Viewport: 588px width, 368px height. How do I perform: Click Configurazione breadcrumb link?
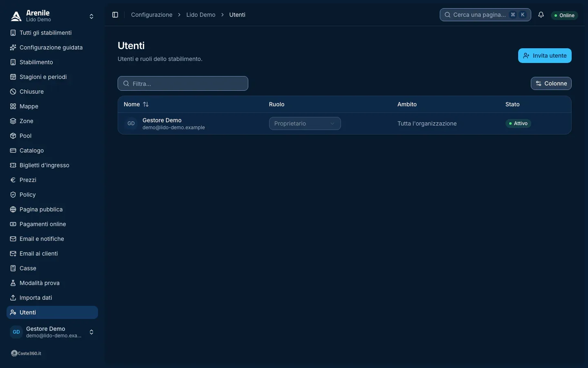151,15
